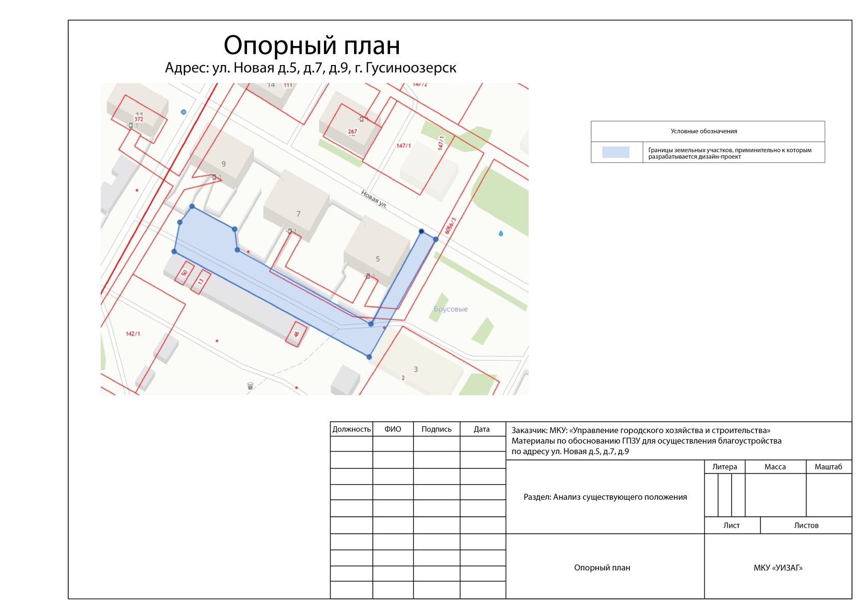Click the 'МКУ «УИЗАГ»' organization cell
This screenshot has height=614, width=868.
(x=778, y=567)
